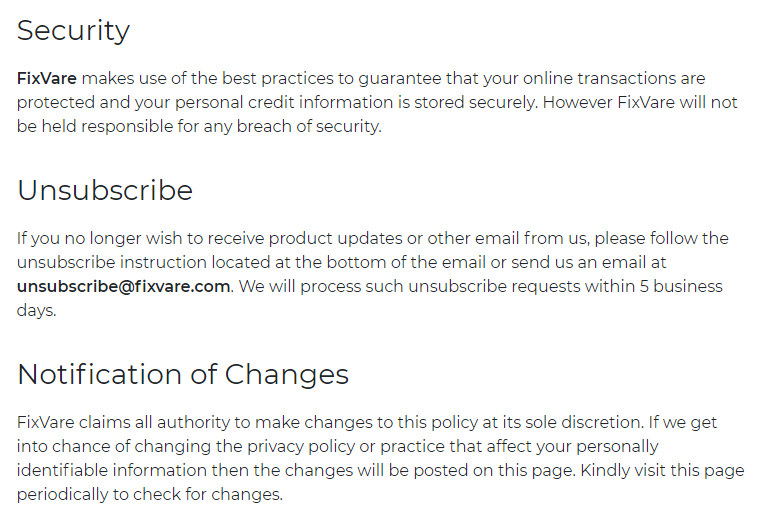758x528 pixels.
Task: Click the Unsubscribe heading
Action: [x=105, y=190]
